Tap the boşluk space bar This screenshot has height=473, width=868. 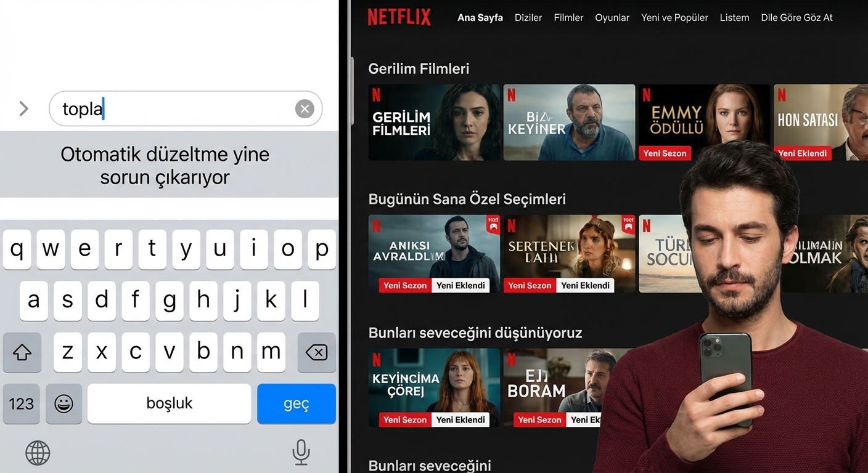(x=169, y=403)
